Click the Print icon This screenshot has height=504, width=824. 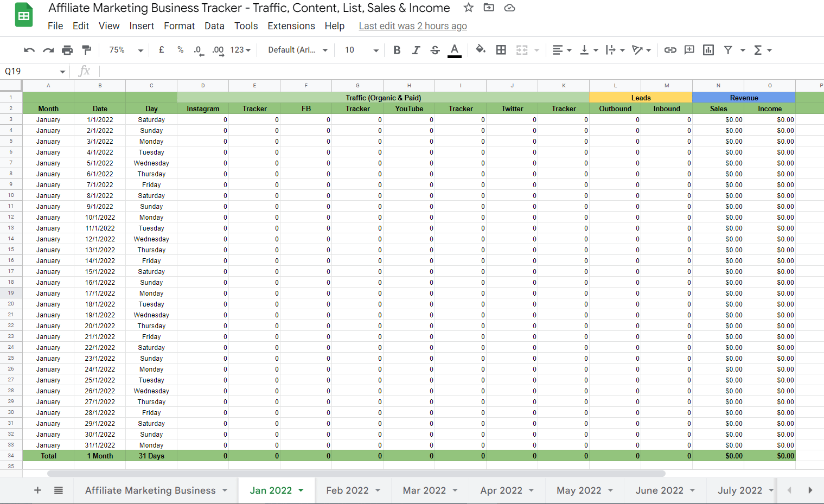[67, 49]
